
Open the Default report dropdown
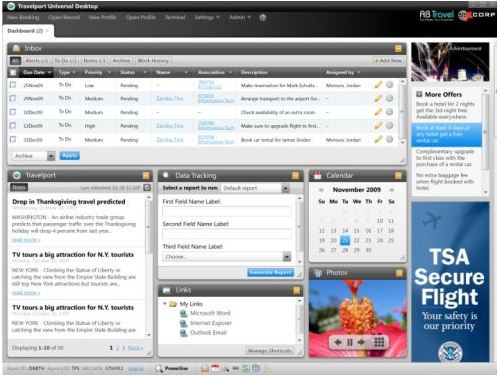click(285, 188)
